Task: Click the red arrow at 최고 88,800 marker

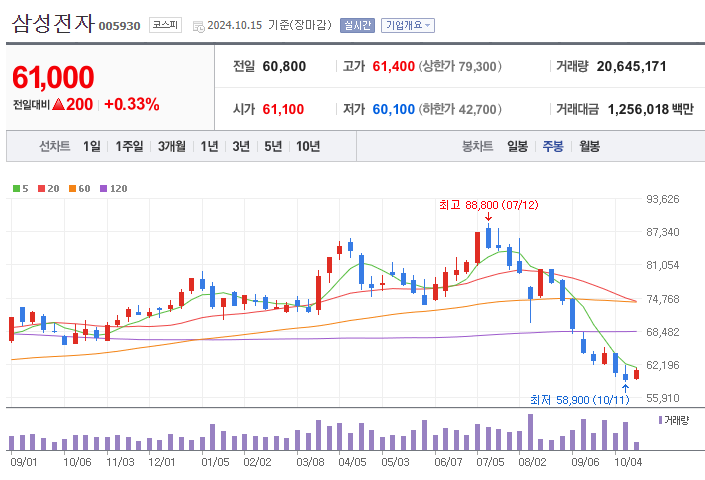Action: (x=488, y=217)
